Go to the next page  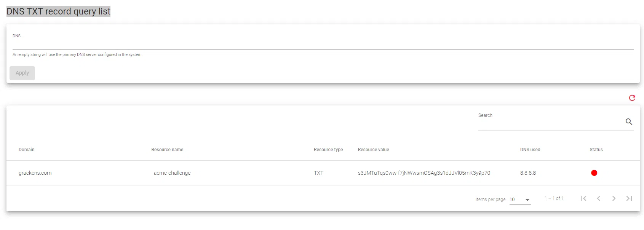coord(614,198)
